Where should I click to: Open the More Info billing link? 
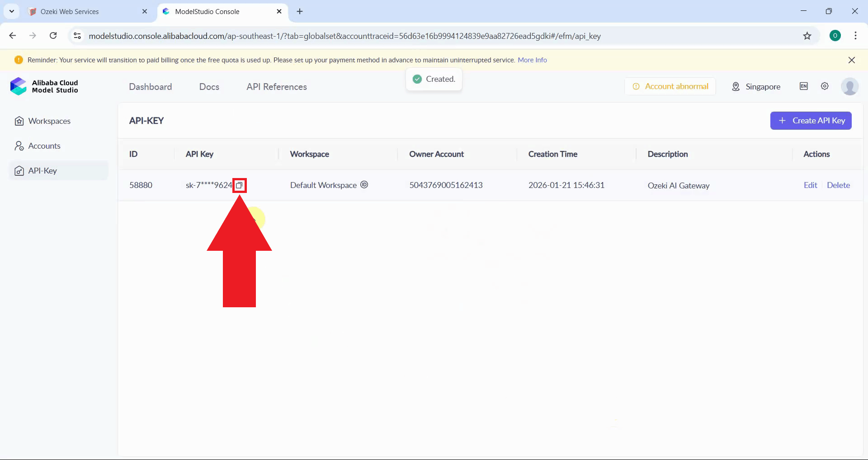click(x=532, y=60)
